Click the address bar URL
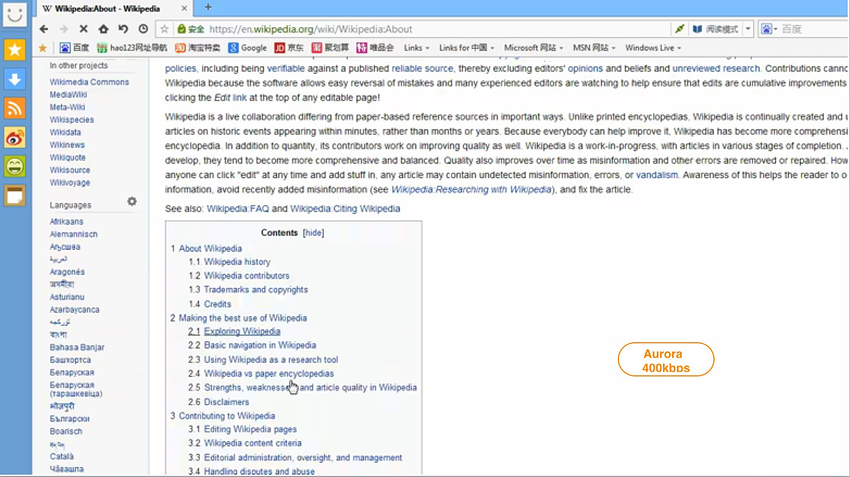The height and width of the screenshot is (477, 850). [x=311, y=29]
